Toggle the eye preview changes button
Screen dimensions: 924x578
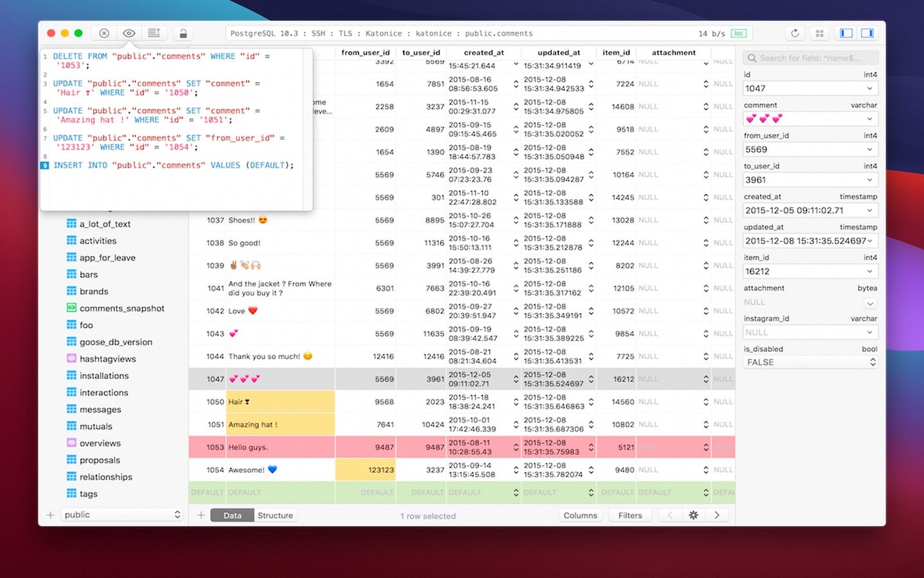coord(129,33)
